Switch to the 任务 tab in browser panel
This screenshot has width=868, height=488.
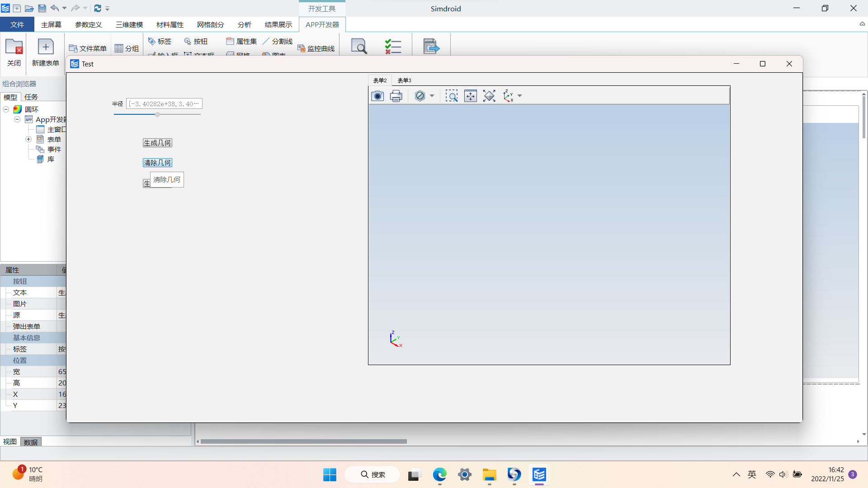pyautogui.click(x=31, y=97)
